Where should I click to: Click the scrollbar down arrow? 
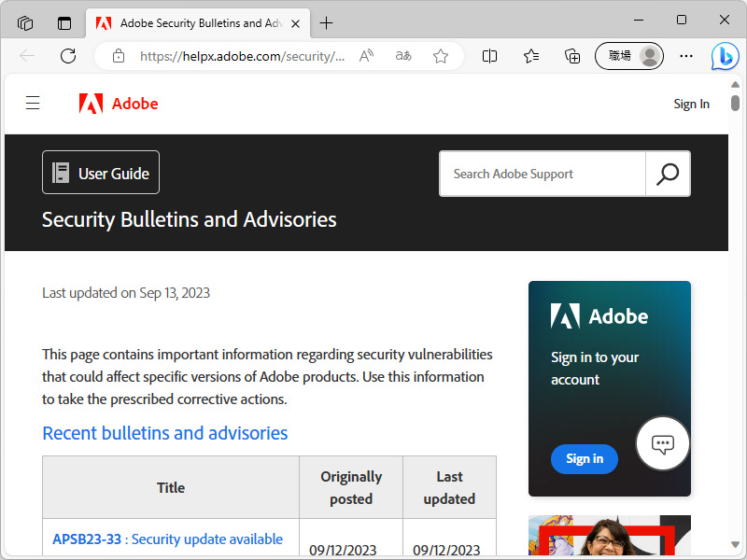735,544
